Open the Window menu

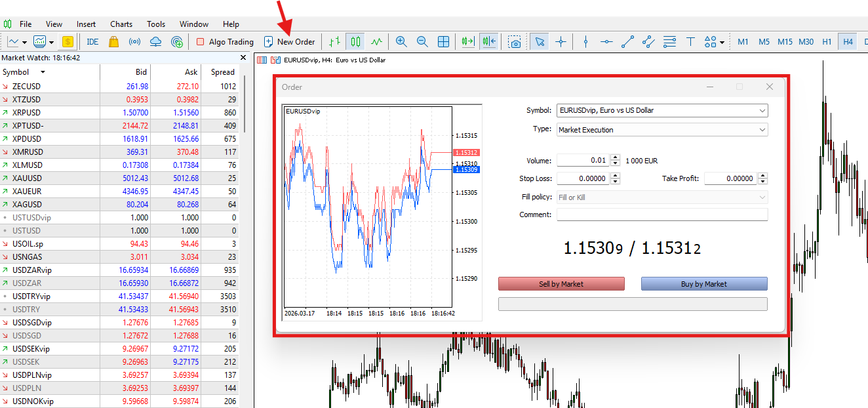tap(194, 24)
